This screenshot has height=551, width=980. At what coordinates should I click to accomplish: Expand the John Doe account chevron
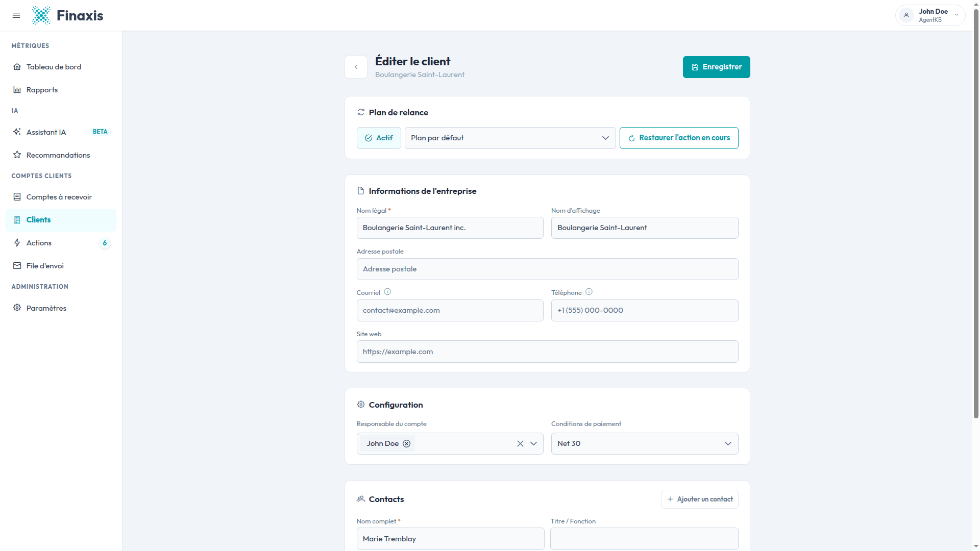(x=957, y=15)
